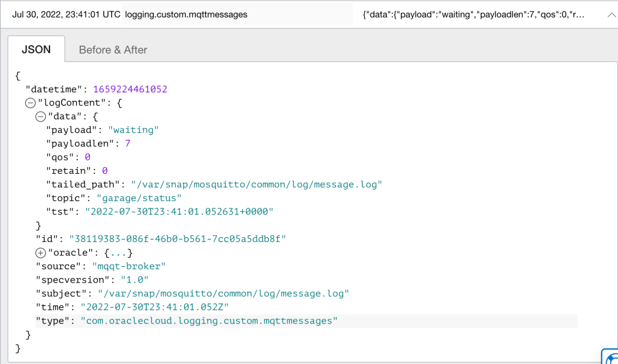
Task: Select the type value com.oraclecloud.logging.custom.mqttmessages
Action: [x=208, y=321]
